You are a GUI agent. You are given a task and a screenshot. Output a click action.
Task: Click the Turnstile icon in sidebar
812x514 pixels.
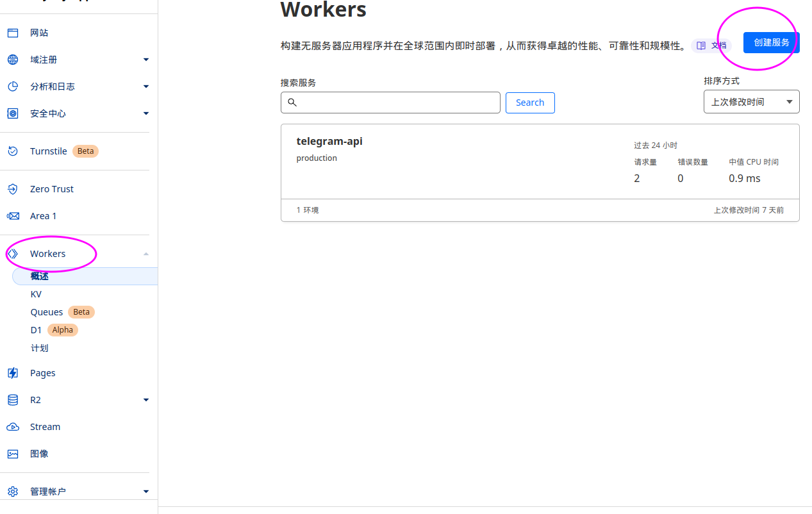(13, 151)
